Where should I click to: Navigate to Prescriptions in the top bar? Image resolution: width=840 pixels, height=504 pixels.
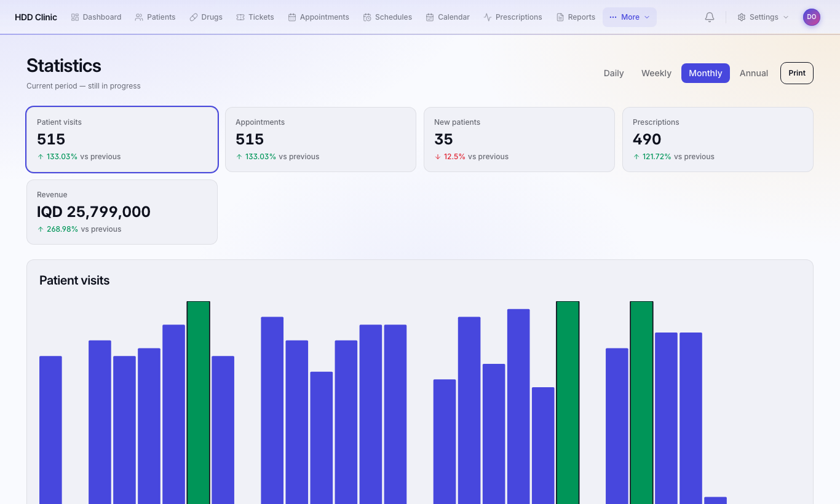point(513,17)
